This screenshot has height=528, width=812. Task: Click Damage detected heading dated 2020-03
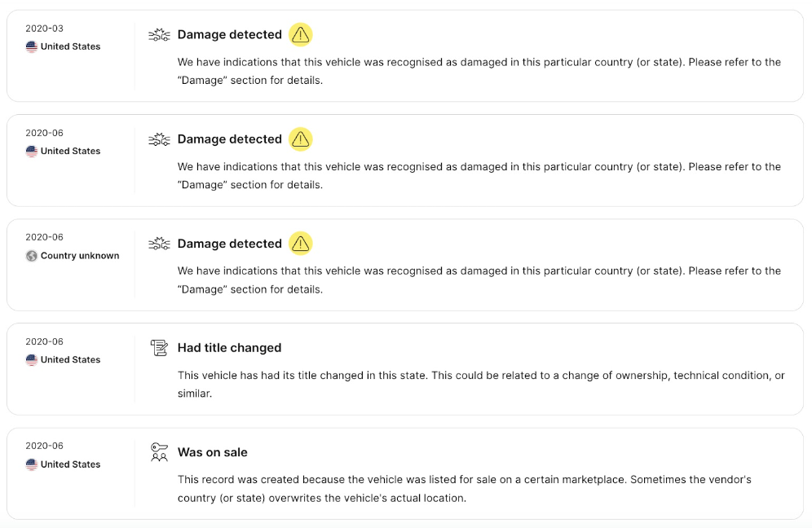click(x=229, y=35)
